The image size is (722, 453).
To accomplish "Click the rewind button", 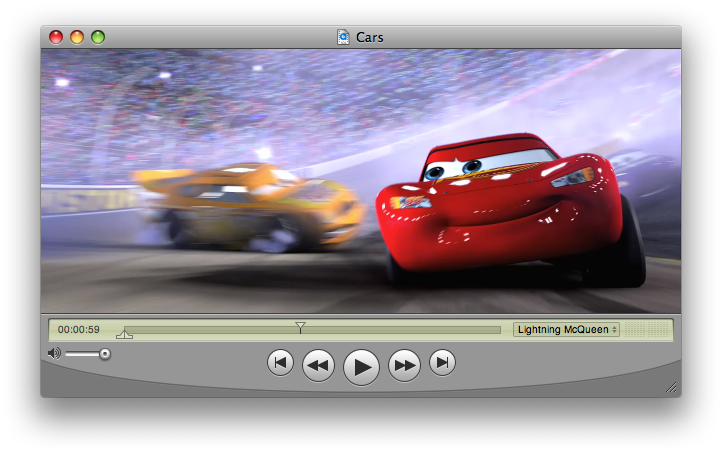I will pos(318,366).
